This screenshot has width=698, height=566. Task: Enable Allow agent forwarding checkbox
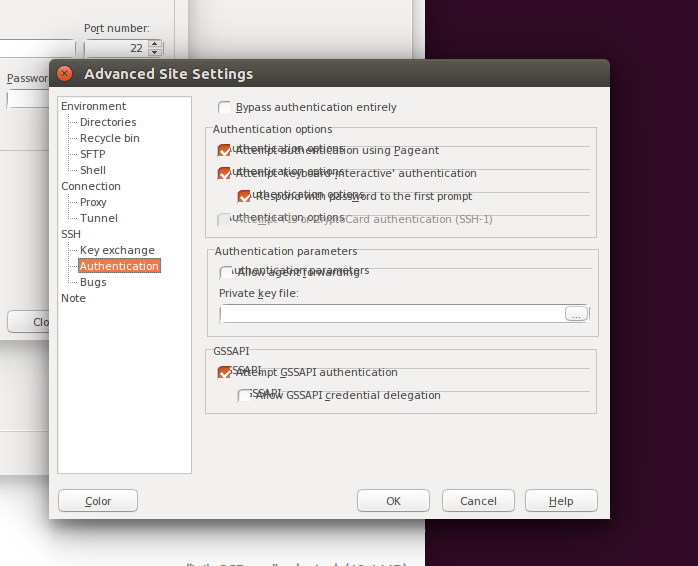227,273
